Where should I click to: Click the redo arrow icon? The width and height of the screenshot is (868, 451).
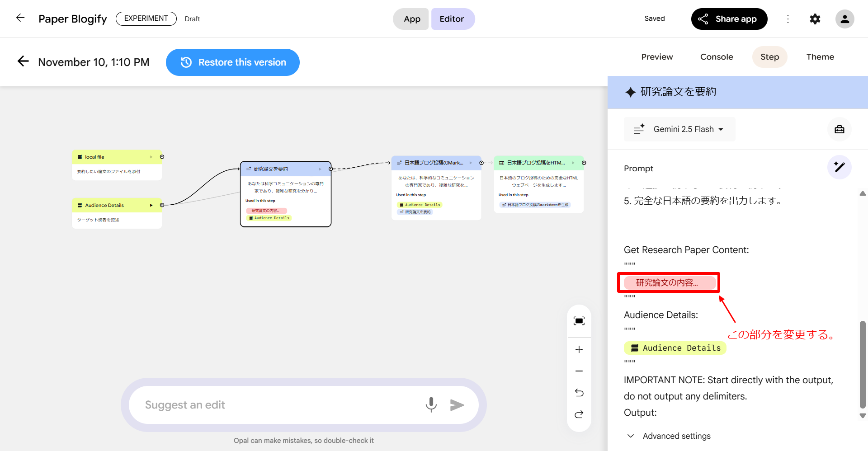[579, 414]
